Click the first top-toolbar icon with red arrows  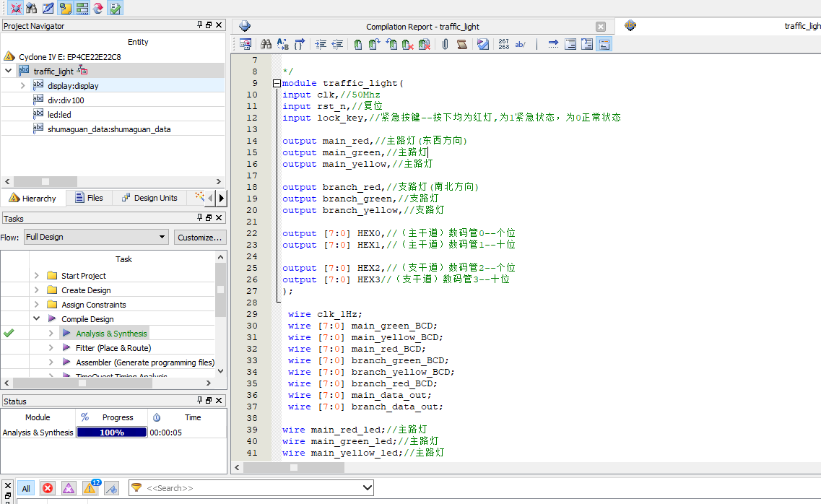pos(16,8)
